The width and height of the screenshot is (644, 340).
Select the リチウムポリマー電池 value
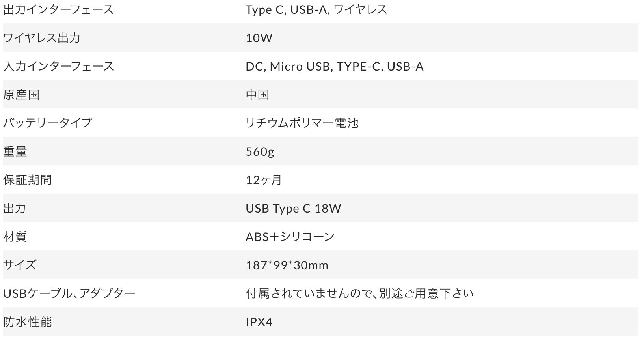tap(302, 123)
